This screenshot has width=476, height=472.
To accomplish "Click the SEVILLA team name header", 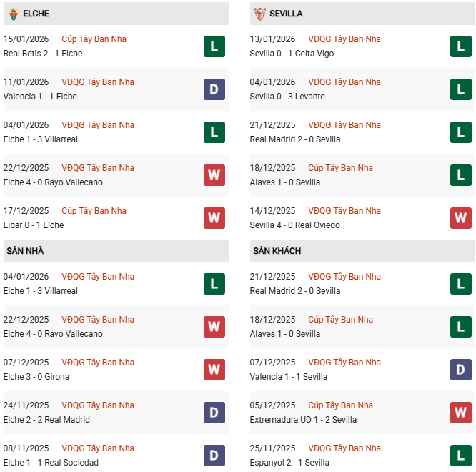I will pos(287,14).
